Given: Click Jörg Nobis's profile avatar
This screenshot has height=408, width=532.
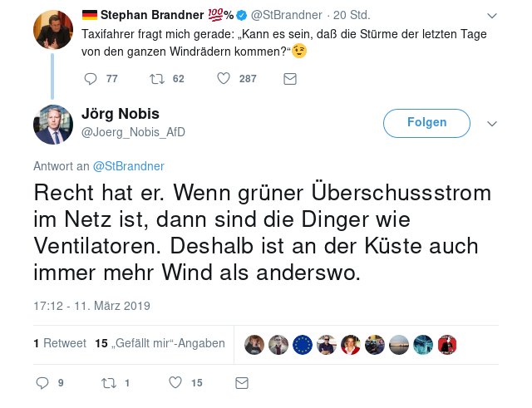Looking at the screenshot, I should point(52,124).
